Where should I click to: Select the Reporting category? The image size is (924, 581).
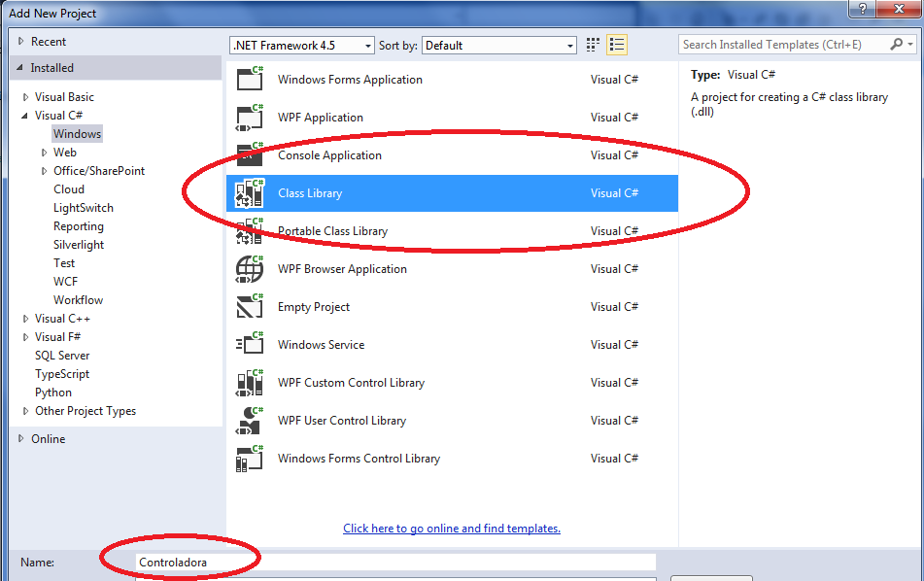pos(79,226)
